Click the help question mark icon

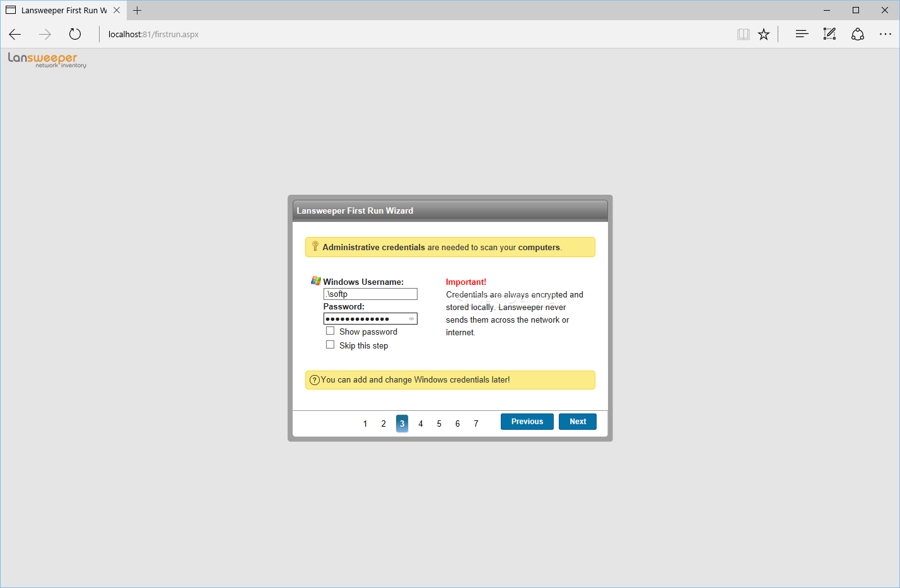point(315,380)
